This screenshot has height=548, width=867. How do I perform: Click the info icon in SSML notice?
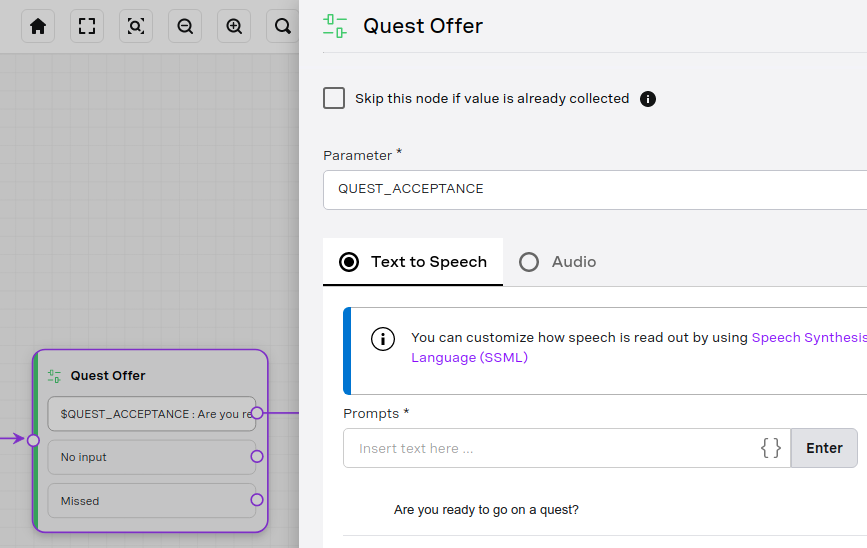pyautogui.click(x=383, y=339)
